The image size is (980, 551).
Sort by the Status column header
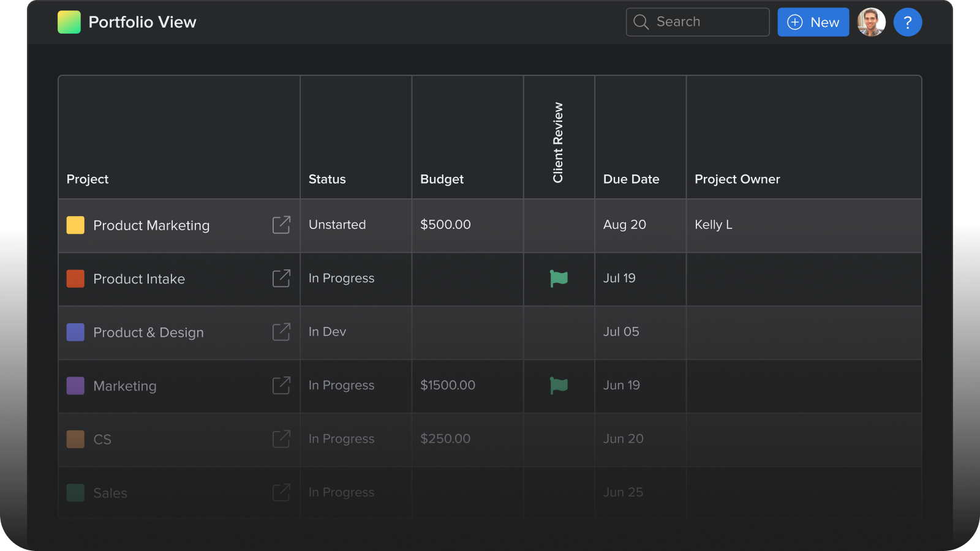click(x=327, y=179)
